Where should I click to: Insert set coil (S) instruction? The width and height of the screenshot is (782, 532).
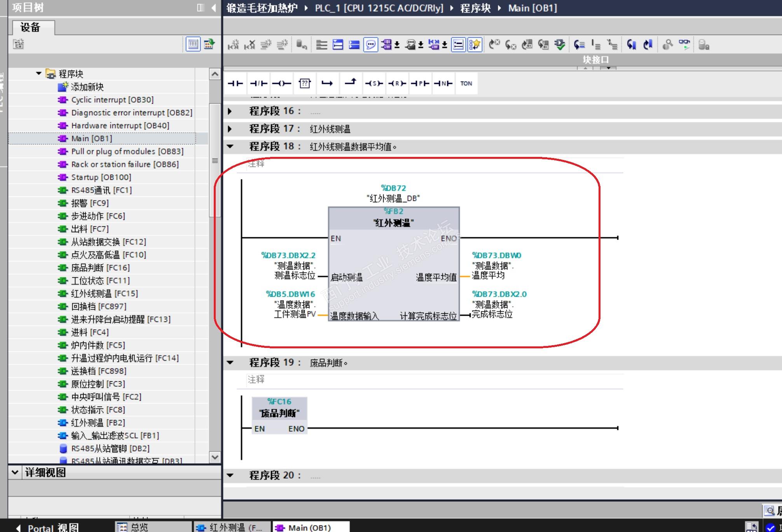pos(374,83)
